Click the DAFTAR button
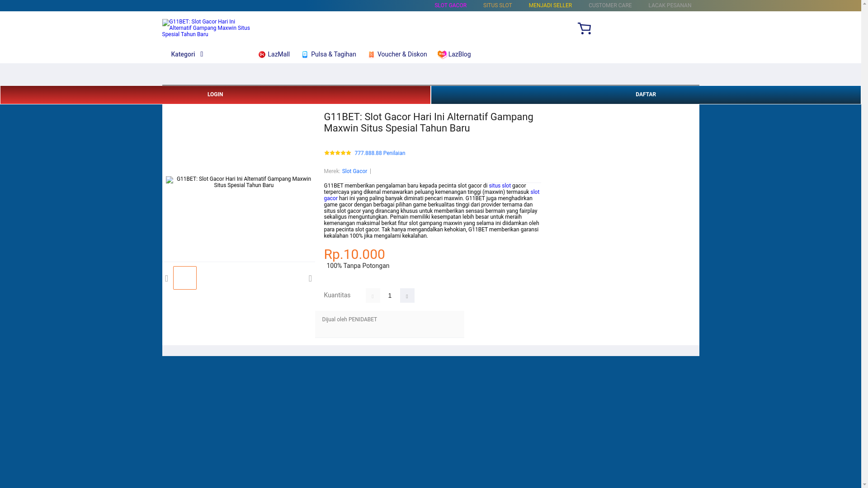868x488 pixels. tap(646, 95)
